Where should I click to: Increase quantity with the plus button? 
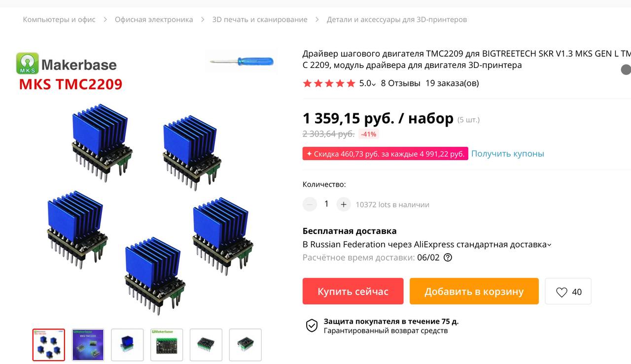(x=344, y=204)
